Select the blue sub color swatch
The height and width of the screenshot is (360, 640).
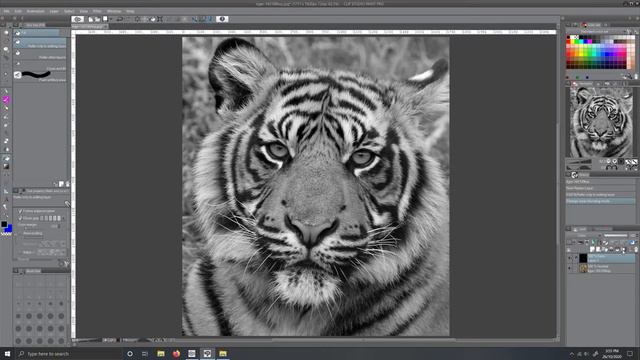point(9,229)
